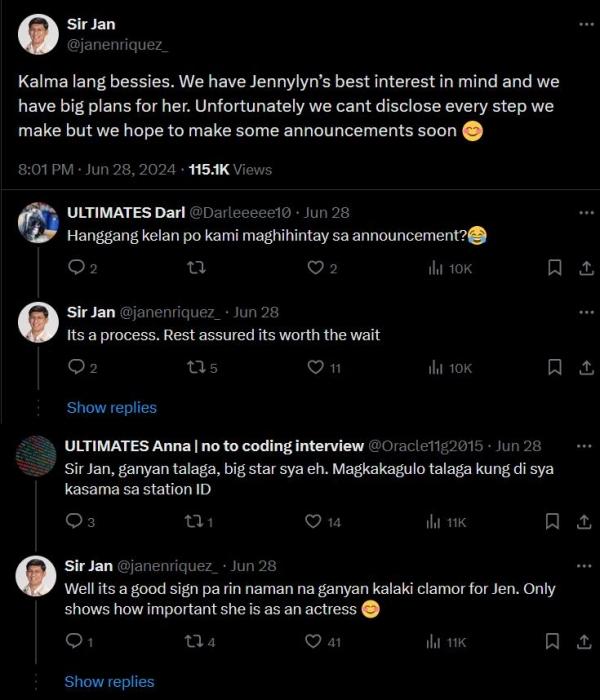Viewport: 600px width, 700px height.
Task: View analytics on ULTIMATES Anna's reply
Action: (x=435, y=521)
